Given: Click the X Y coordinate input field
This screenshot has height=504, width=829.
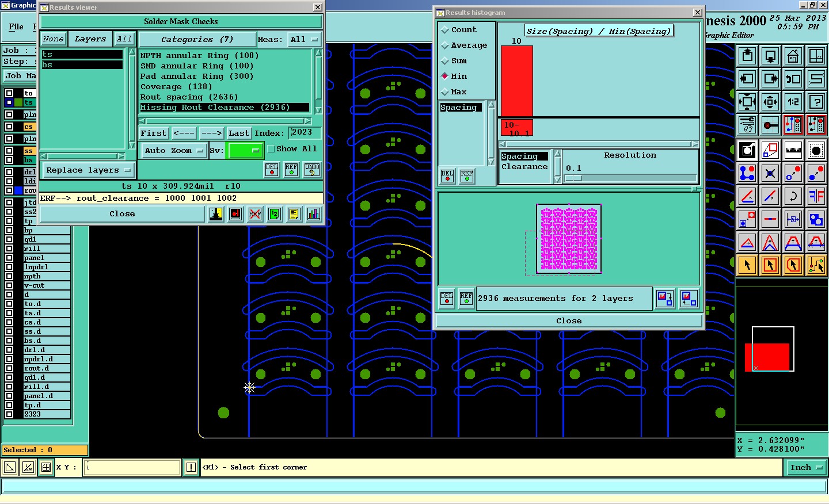Looking at the screenshot, I should pos(132,467).
